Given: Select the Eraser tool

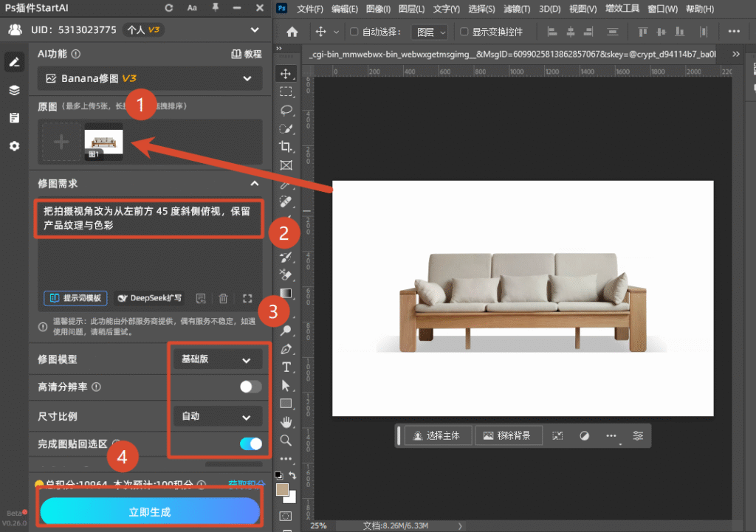Looking at the screenshot, I should point(286,275).
